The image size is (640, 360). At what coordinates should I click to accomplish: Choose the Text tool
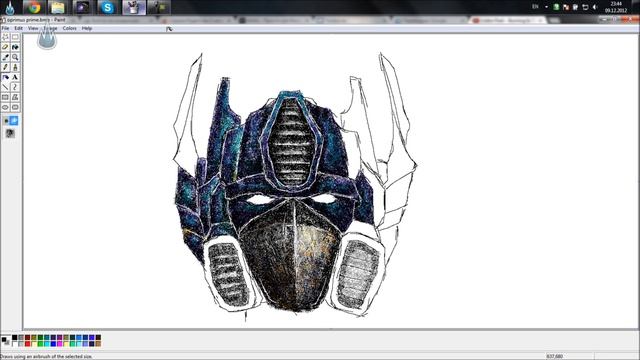click(x=15, y=77)
